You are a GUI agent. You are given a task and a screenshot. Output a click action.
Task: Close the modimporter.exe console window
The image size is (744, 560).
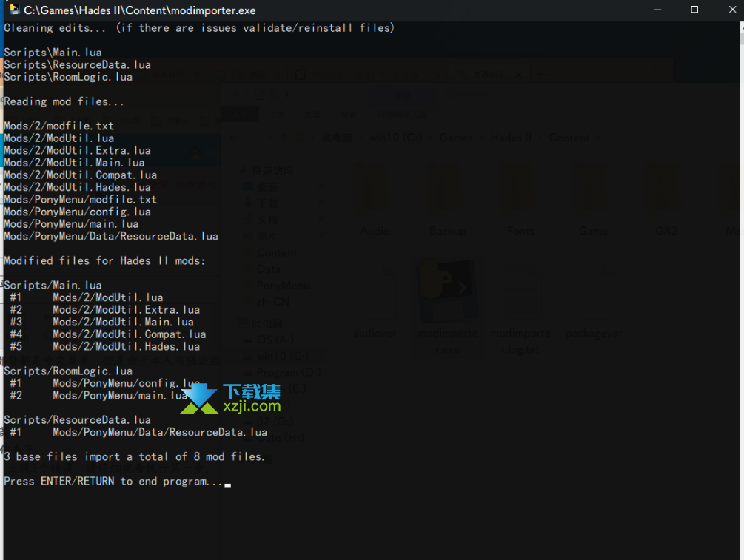click(x=731, y=10)
